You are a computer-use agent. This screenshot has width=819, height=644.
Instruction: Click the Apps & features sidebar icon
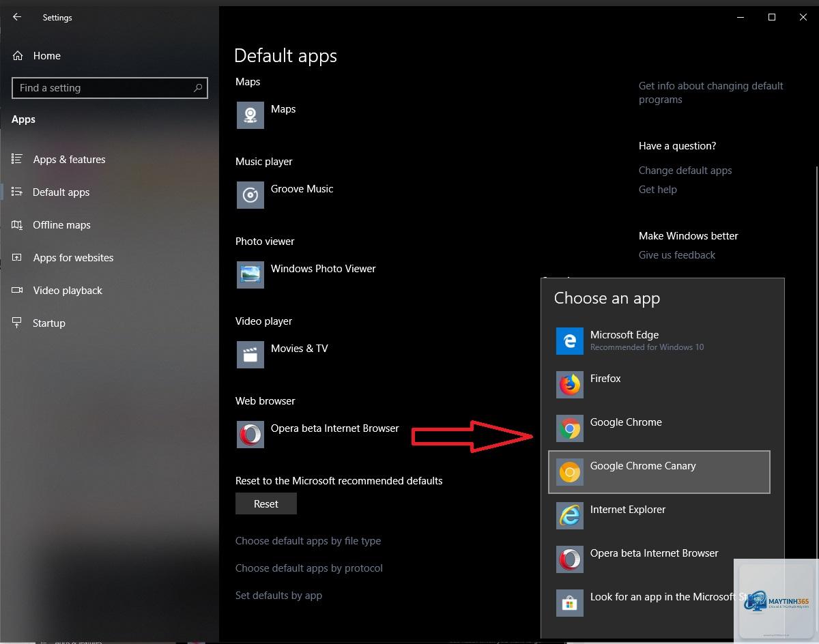[18, 159]
